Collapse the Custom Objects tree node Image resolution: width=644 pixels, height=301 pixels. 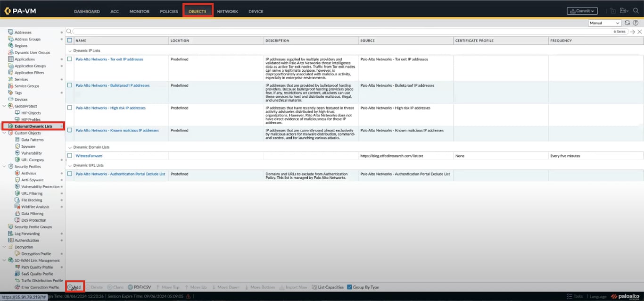4,133
